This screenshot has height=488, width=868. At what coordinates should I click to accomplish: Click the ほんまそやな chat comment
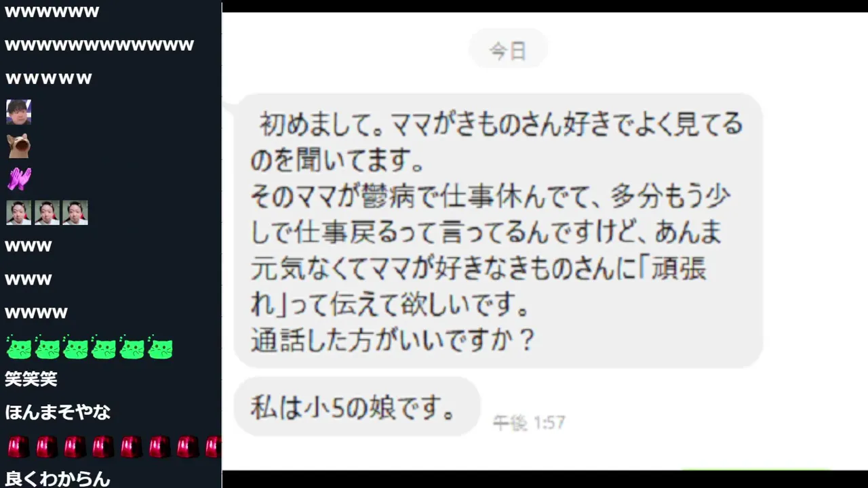(x=58, y=412)
